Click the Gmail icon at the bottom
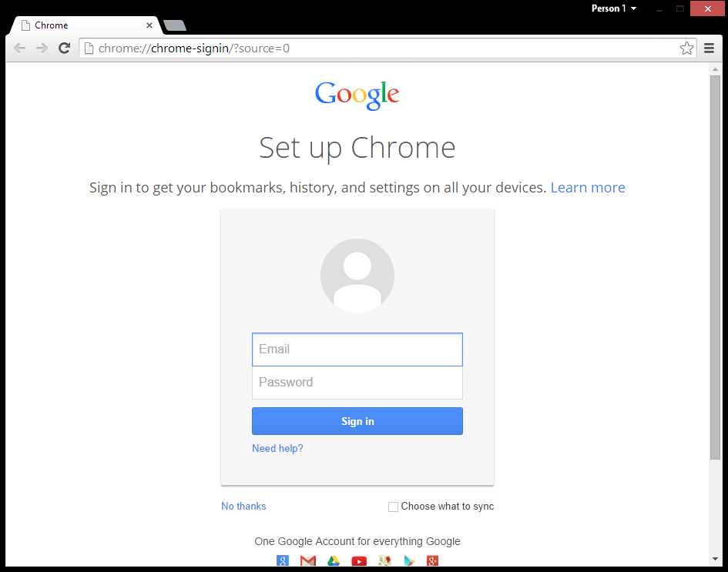 (x=308, y=561)
